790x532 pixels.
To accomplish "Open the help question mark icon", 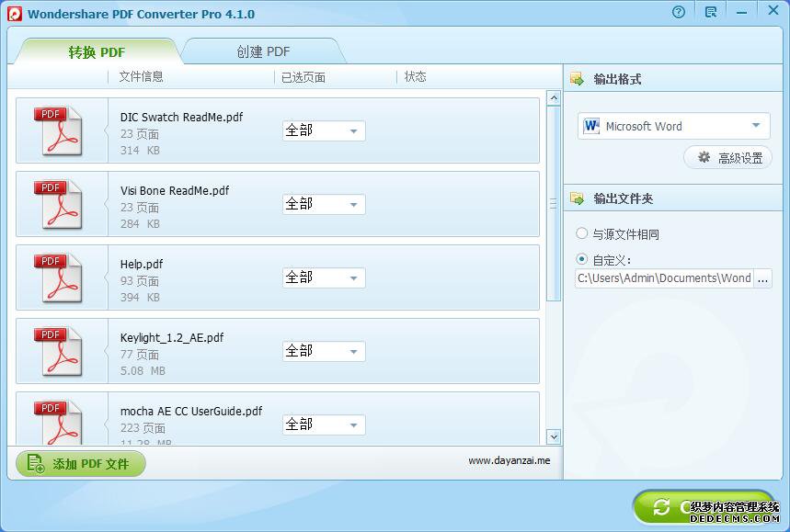I will pos(679,12).
